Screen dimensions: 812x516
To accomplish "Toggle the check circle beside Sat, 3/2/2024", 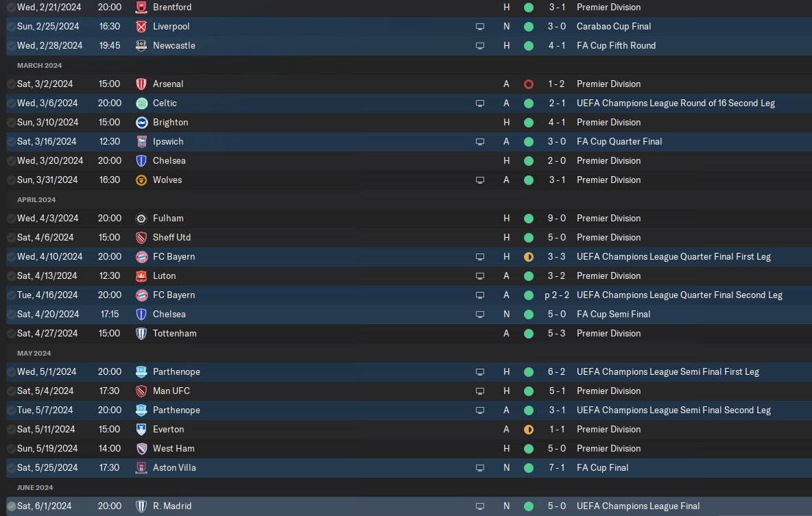I will 12,84.
